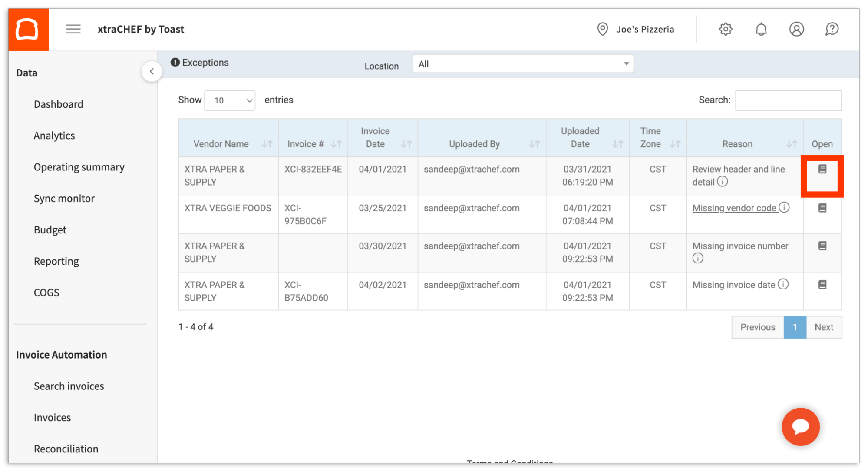Screen dimensions: 868x472
Task: Open the help question mark icon
Action: point(832,29)
